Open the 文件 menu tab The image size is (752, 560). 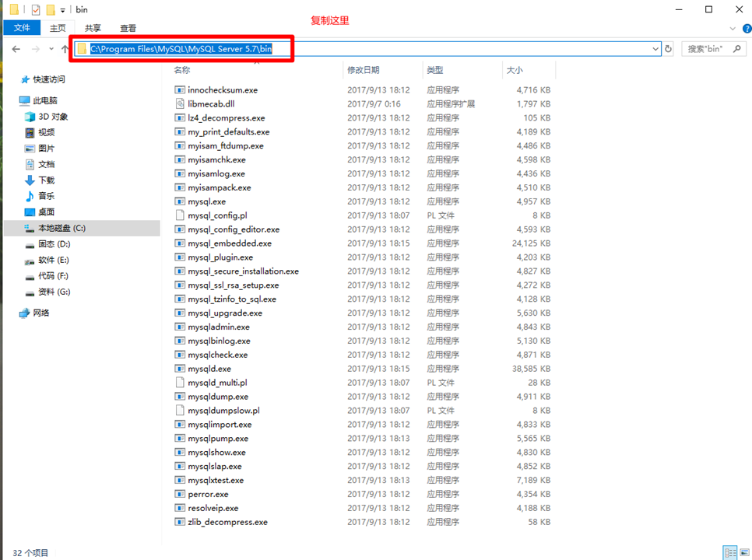click(22, 28)
